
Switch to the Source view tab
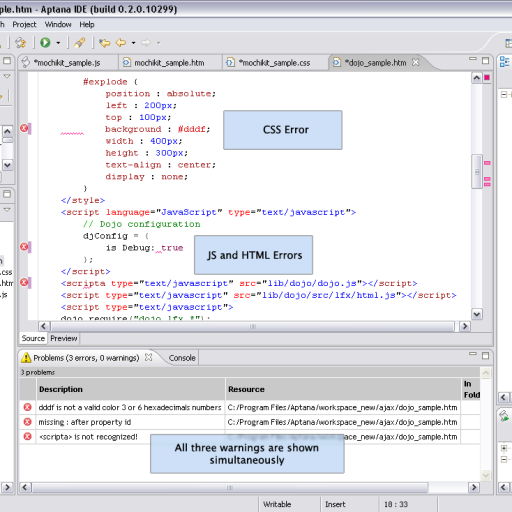(x=33, y=338)
